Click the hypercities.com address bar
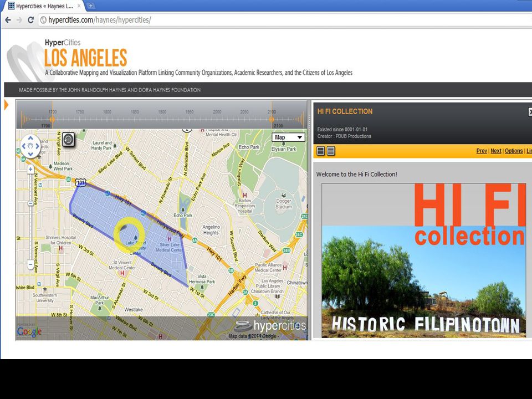 click(x=285, y=20)
